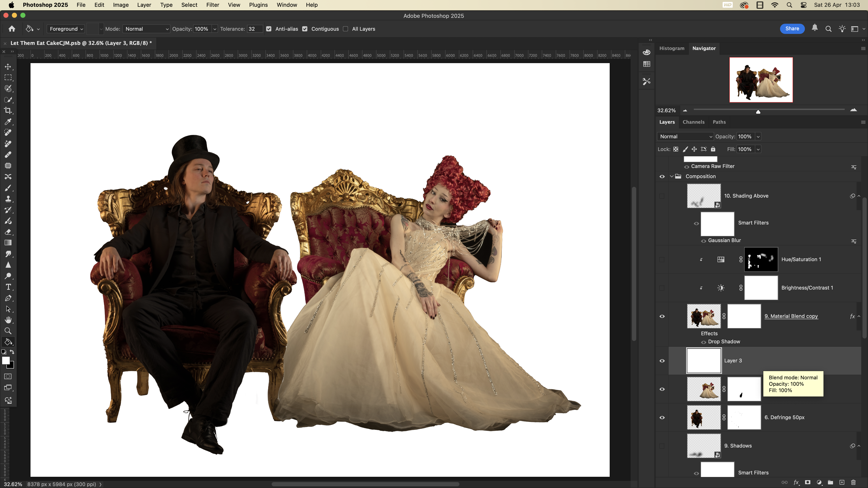Select the Horizontal Type tool
Viewport: 868px width, 488px height.
coord(8,287)
